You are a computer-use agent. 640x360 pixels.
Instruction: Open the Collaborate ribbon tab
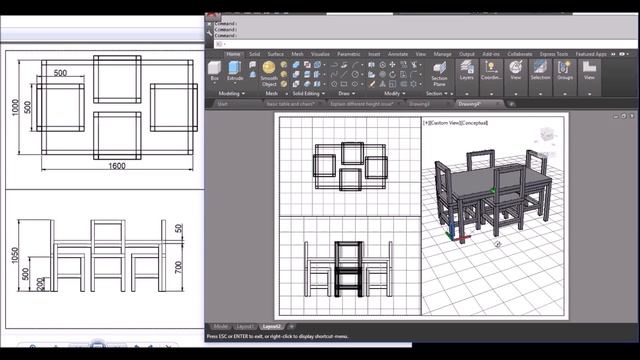click(x=520, y=54)
